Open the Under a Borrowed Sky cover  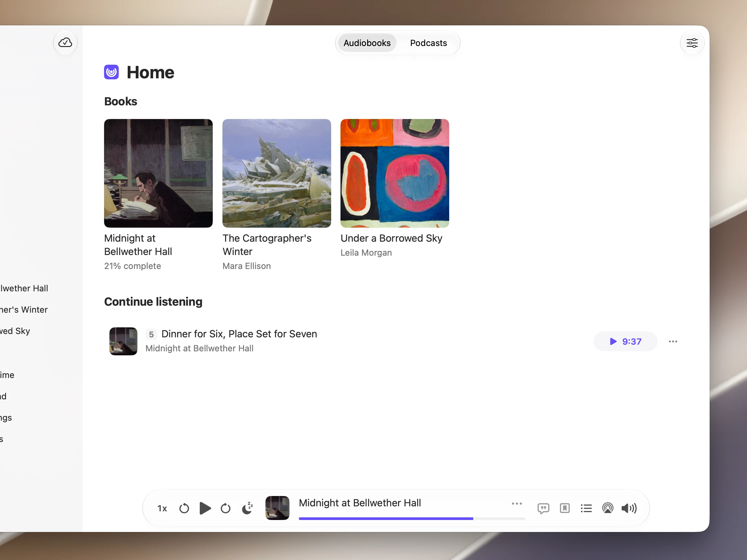pos(395,173)
